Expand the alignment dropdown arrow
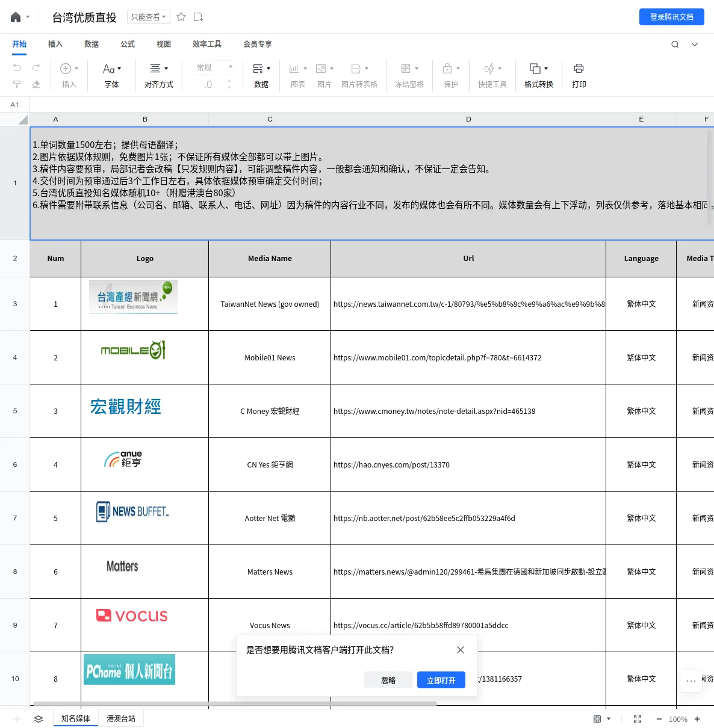714x728 pixels. point(166,69)
